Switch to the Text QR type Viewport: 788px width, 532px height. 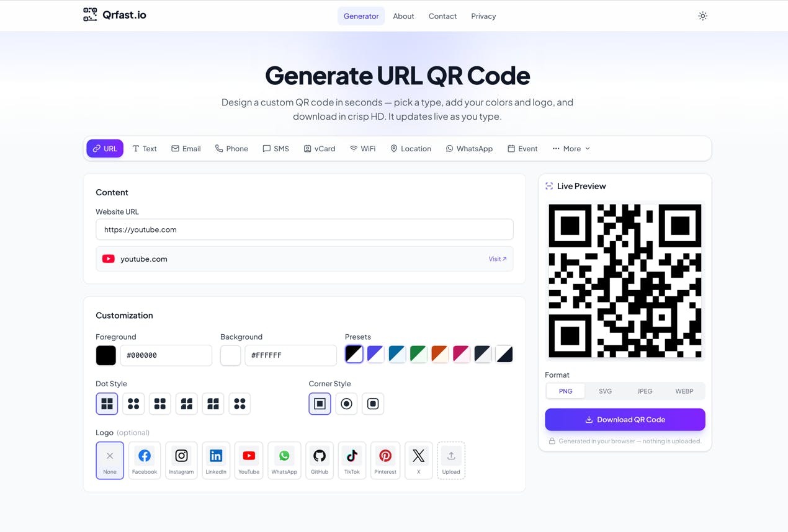click(145, 149)
